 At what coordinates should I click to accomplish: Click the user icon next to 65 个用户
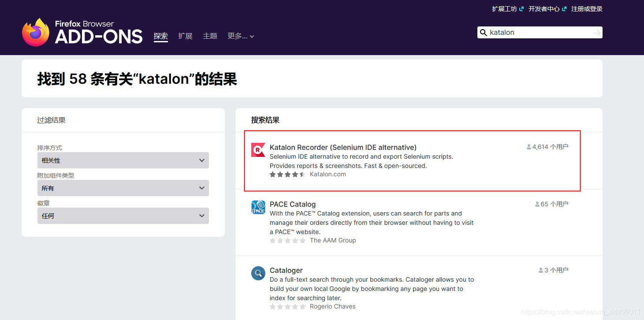[537, 205]
